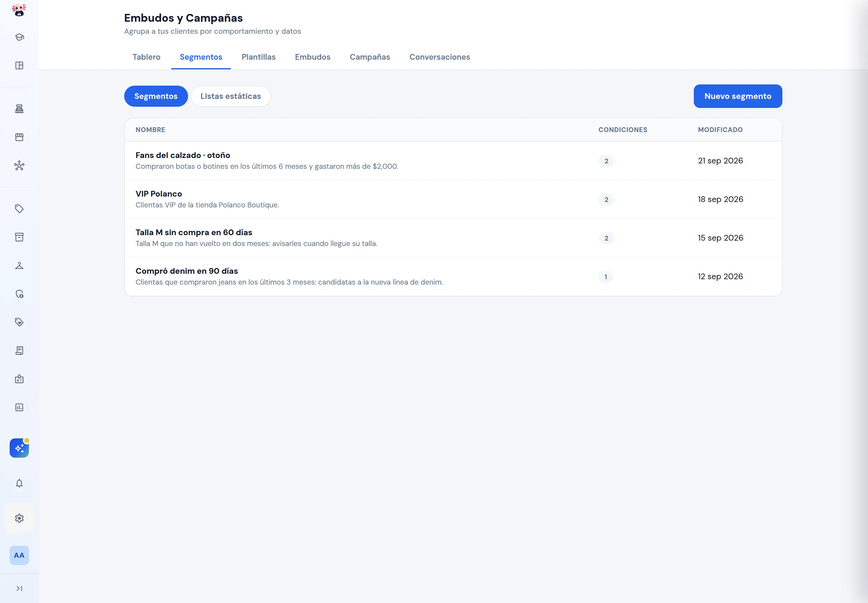The image size is (868, 603).
Task: Click the date 21 sep 2026
Action: pos(720,161)
